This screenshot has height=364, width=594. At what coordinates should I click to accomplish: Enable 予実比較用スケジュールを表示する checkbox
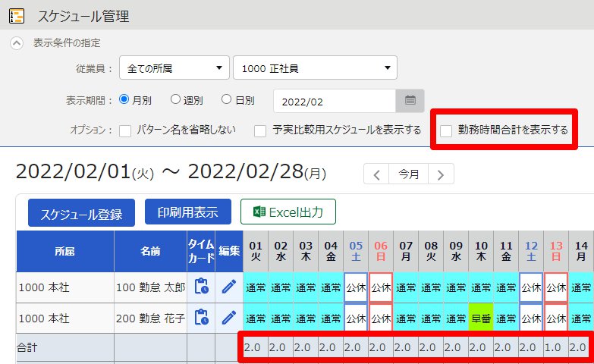click(x=260, y=131)
